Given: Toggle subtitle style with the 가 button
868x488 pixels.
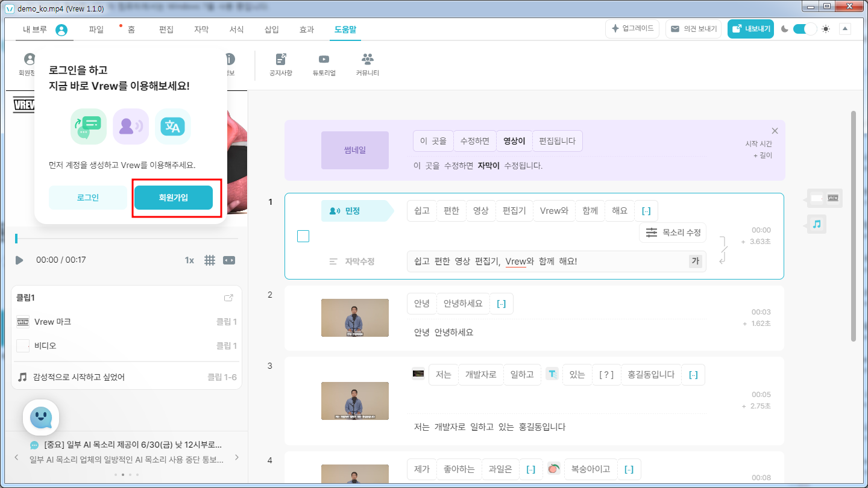Looking at the screenshot, I should click(x=695, y=261).
